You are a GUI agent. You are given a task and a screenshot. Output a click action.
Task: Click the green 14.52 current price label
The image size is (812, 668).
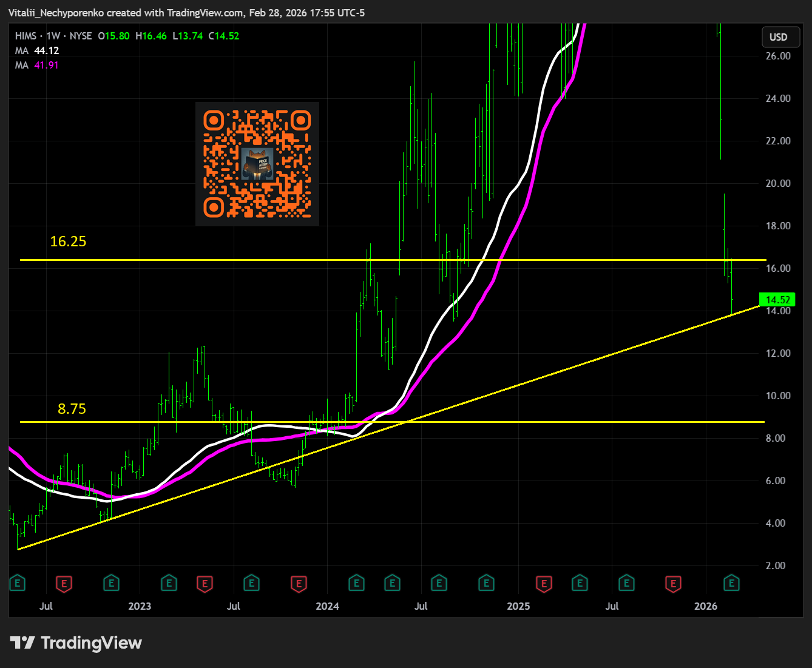[x=777, y=300]
